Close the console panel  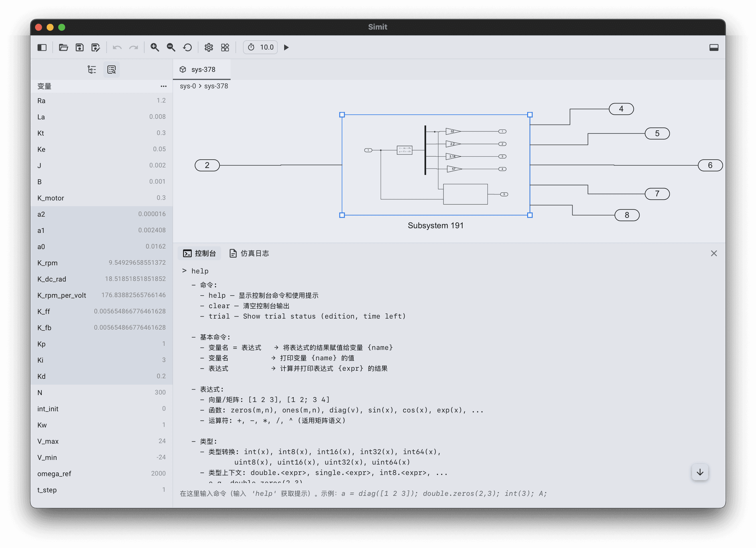[713, 253]
